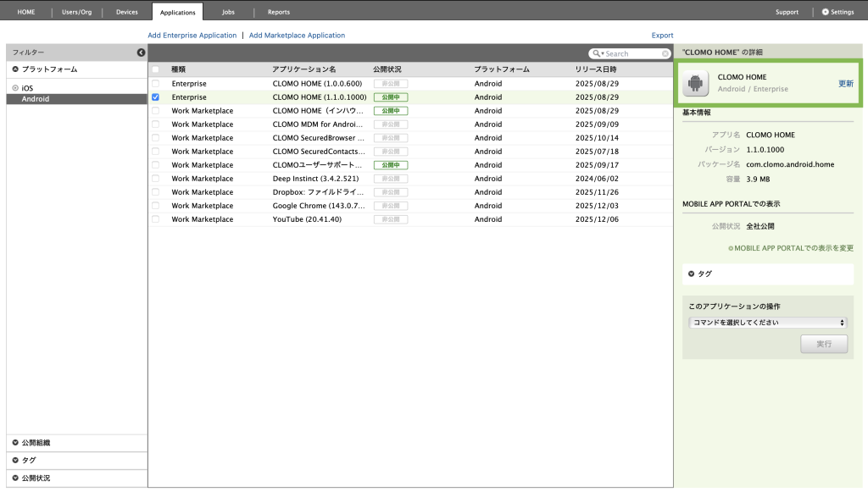The image size is (868, 492).
Task: Uncheck the CLOMO HOME (1.1.0.1000) checkbox
Action: pos(155,97)
